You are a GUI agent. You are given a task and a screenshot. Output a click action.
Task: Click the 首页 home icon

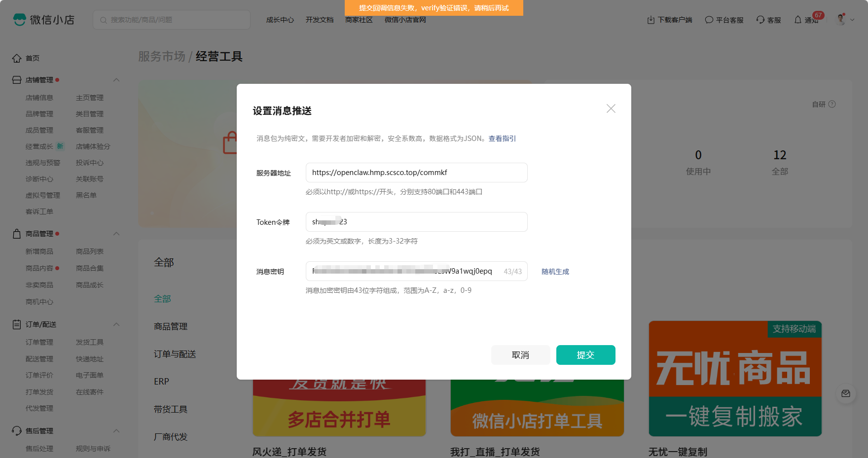17,58
